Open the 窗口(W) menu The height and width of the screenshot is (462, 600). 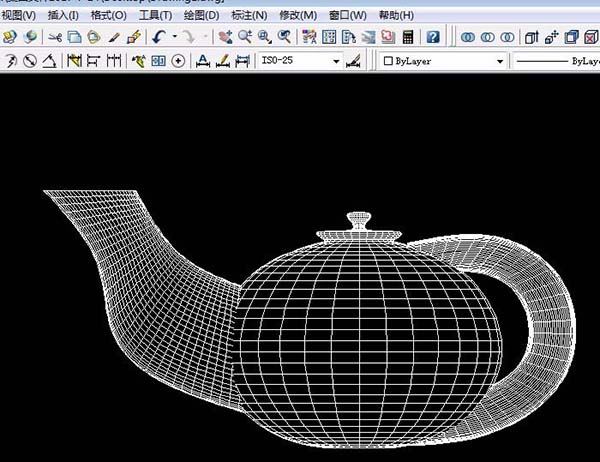point(347,15)
